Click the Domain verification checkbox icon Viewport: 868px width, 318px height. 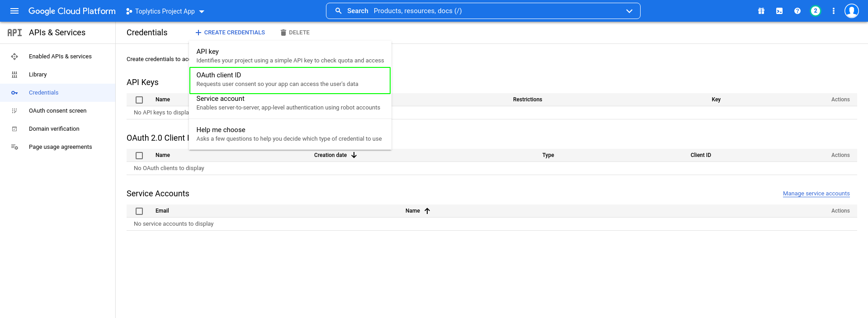[x=14, y=129]
